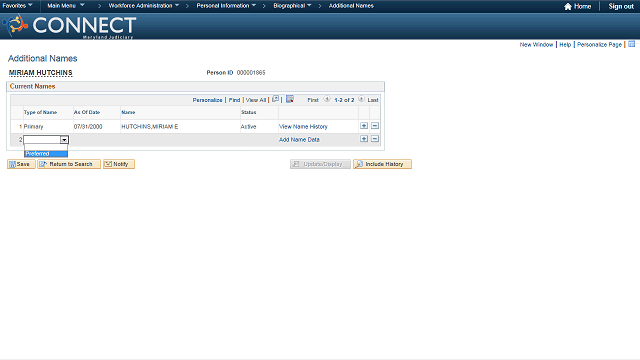
Task: Delete row 2 with minus icon
Action: coord(375,139)
